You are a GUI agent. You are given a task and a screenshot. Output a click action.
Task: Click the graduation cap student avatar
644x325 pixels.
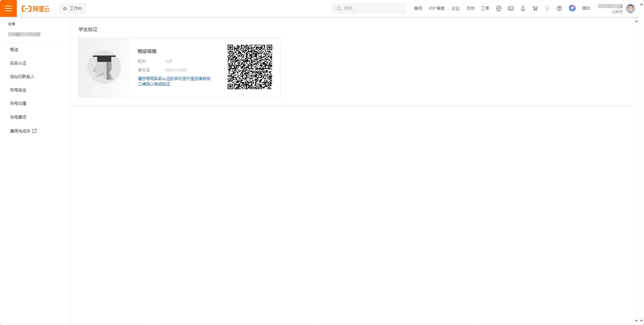tap(104, 67)
